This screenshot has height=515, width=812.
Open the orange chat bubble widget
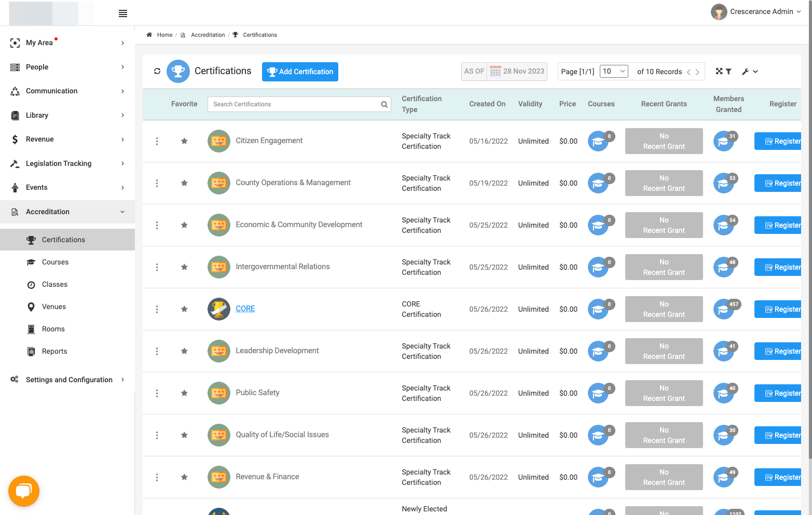pyautogui.click(x=24, y=491)
